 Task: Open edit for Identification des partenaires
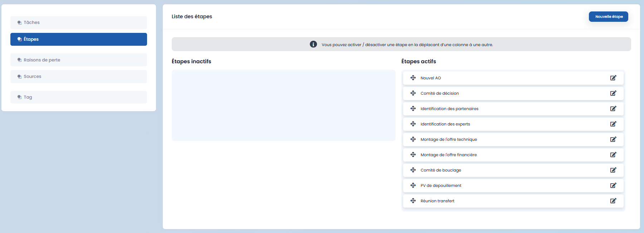coord(613,109)
